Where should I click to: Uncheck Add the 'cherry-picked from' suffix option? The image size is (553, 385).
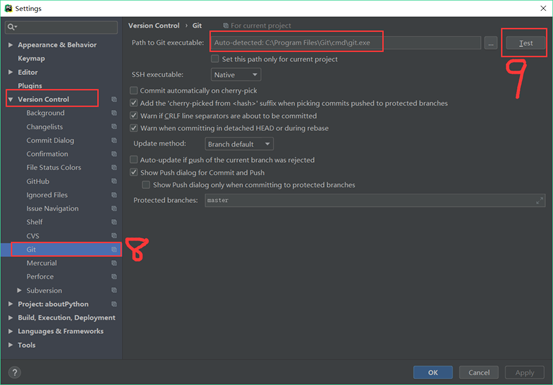tap(134, 103)
